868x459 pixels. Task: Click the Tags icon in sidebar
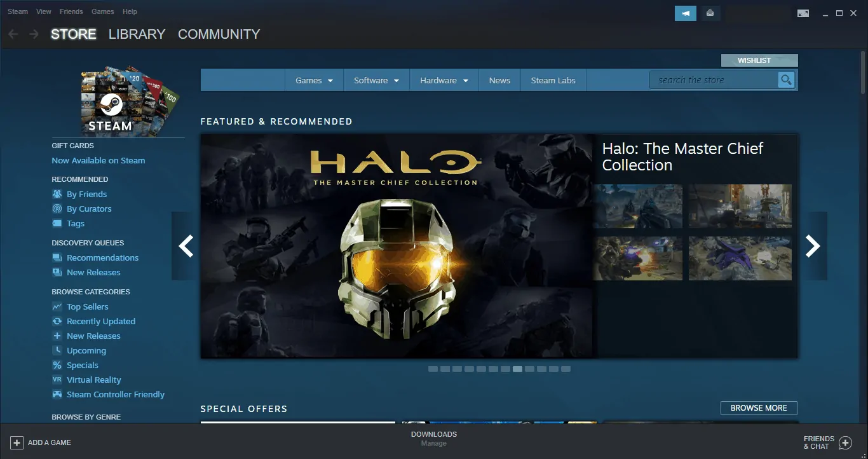(57, 223)
